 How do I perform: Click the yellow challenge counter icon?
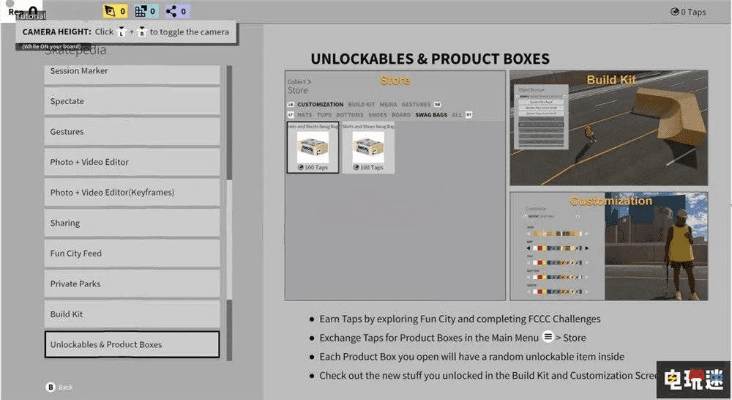coord(108,12)
